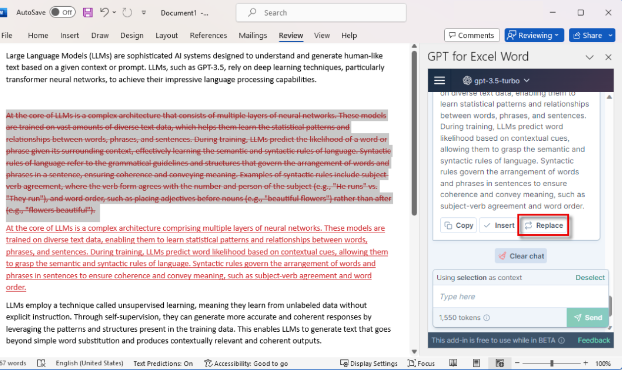Open the References ribbon tab
Screen dimensions: 622x371
click(x=208, y=35)
